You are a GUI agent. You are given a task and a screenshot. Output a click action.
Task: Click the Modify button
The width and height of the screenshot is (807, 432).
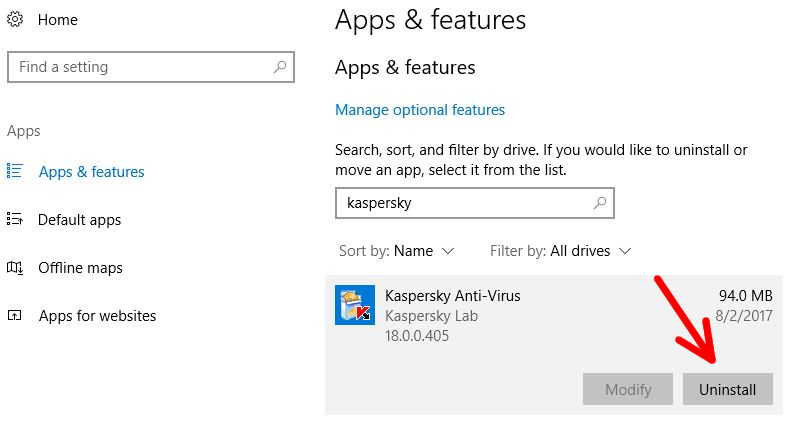click(x=628, y=389)
